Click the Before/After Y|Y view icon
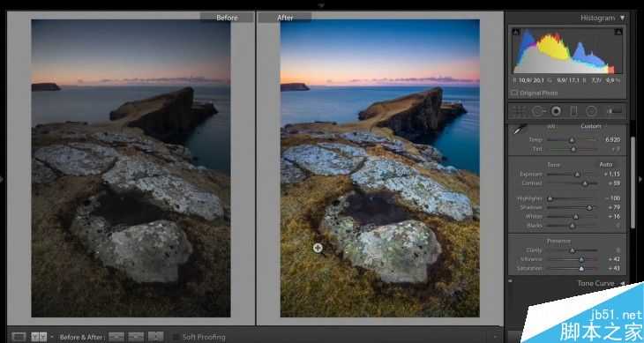This screenshot has height=343, width=644. [x=39, y=337]
